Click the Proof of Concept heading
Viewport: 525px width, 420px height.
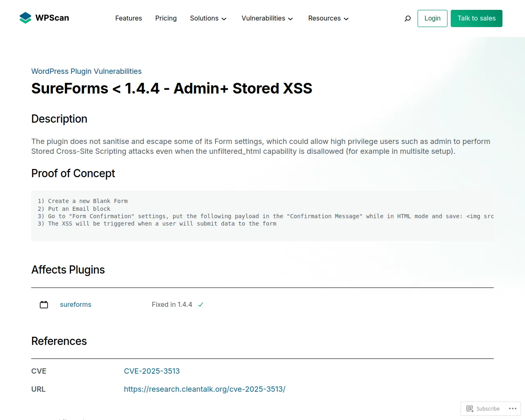pos(73,173)
